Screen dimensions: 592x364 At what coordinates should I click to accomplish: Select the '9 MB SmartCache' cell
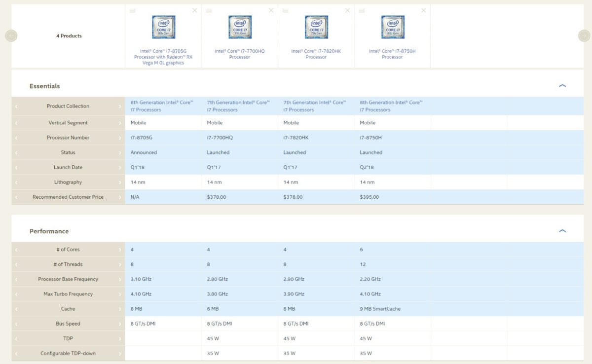(380, 309)
